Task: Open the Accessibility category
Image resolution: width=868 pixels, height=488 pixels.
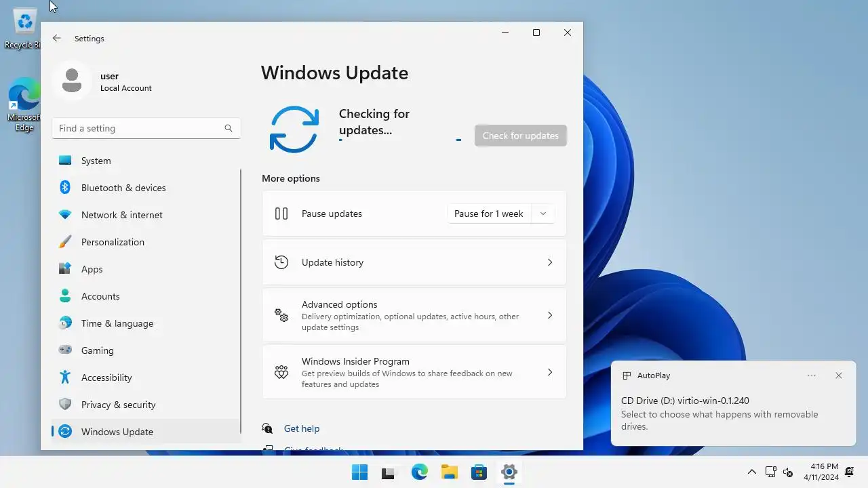Action: tap(146, 378)
